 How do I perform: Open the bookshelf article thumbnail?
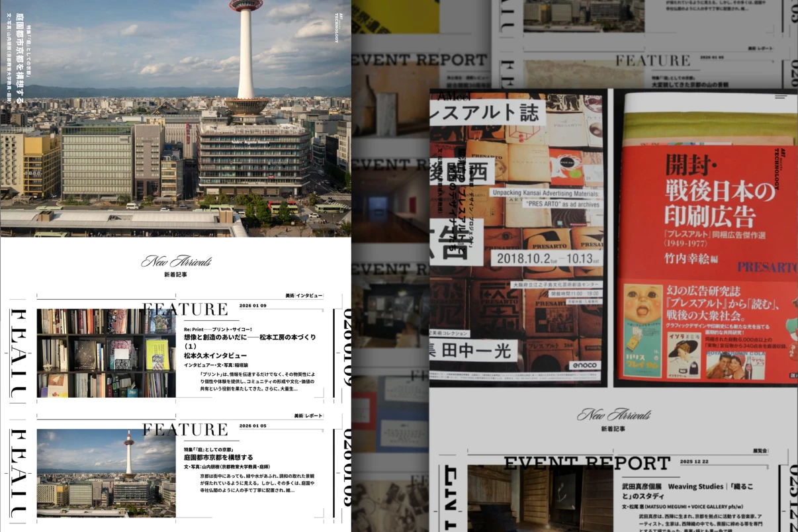[x=106, y=353]
